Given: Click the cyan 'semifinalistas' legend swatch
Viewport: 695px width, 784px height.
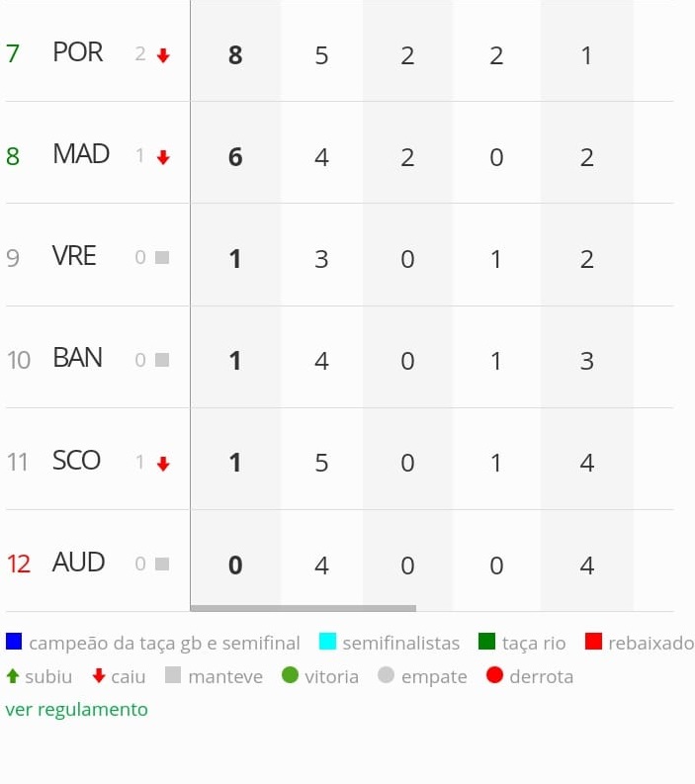Looking at the screenshot, I should (327, 641).
